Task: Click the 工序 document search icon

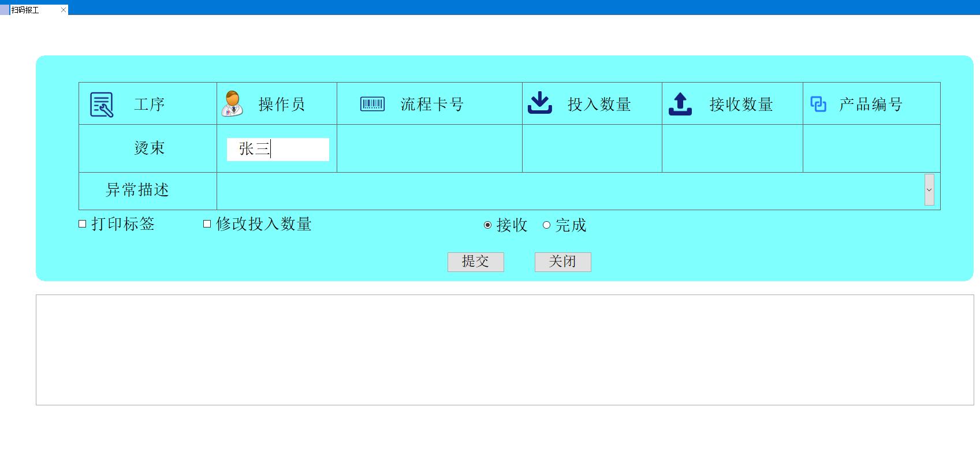Action: [102, 105]
